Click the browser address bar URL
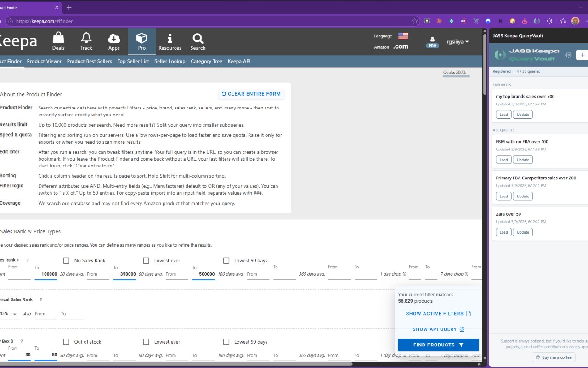The image size is (588, 368). [45, 21]
